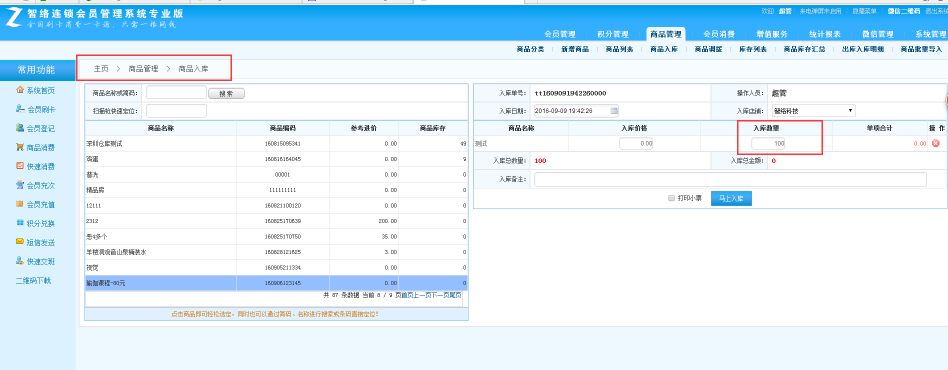
Task: Click the 马上入库 submit button
Action: (x=731, y=198)
